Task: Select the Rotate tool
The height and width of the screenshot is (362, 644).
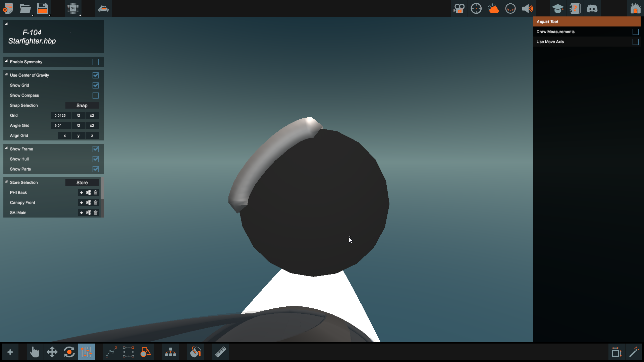Action: 69,352
